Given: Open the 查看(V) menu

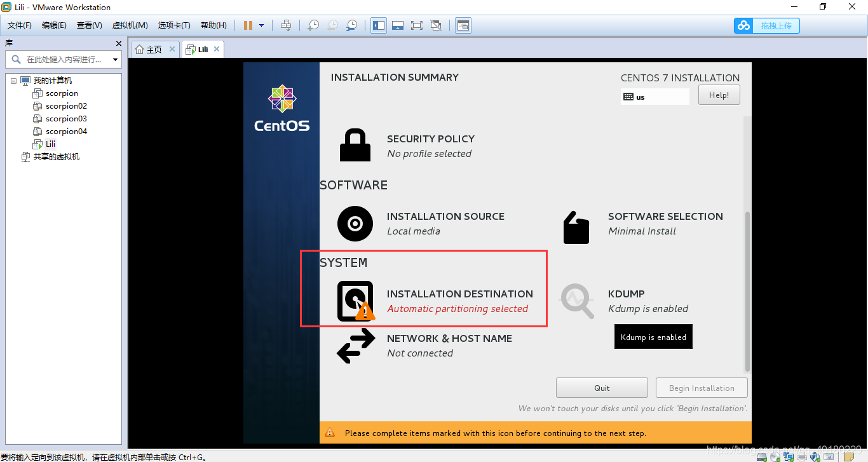Looking at the screenshot, I should point(89,25).
